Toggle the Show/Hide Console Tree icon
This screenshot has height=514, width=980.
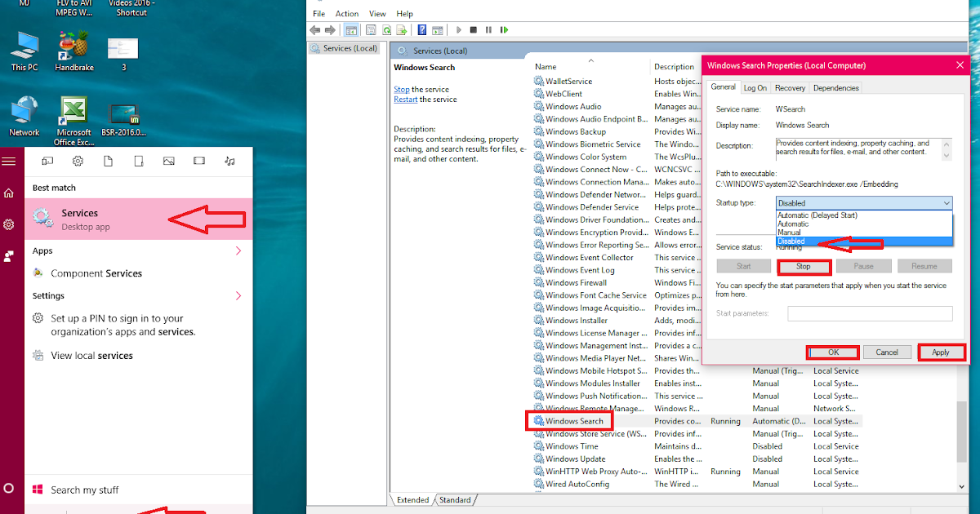(x=351, y=29)
